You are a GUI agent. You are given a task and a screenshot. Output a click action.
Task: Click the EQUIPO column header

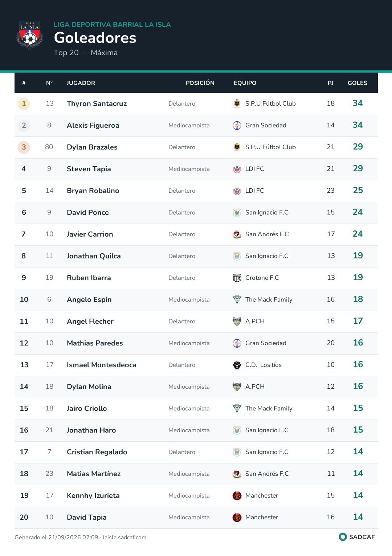pos(245,83)
